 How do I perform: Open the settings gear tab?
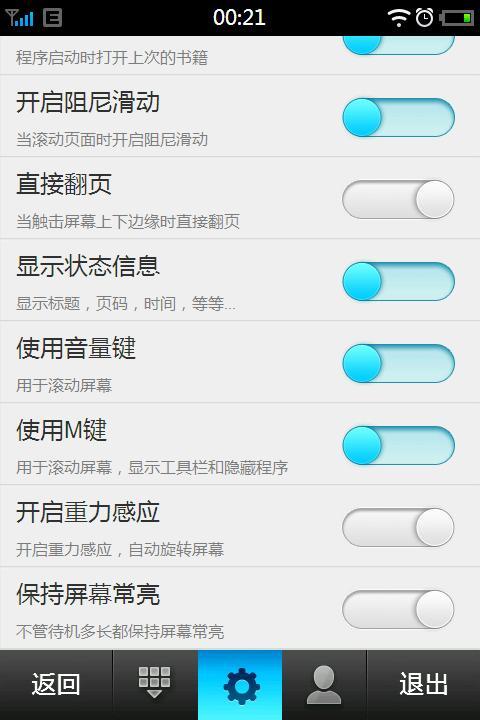click(240, 685)
